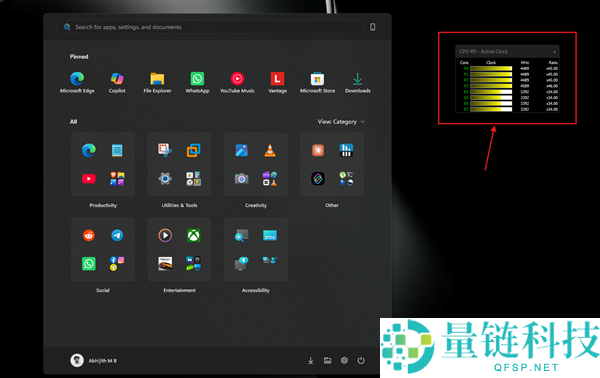Click the P3 core clock bar
600x378 pixels.
(491, 86)
